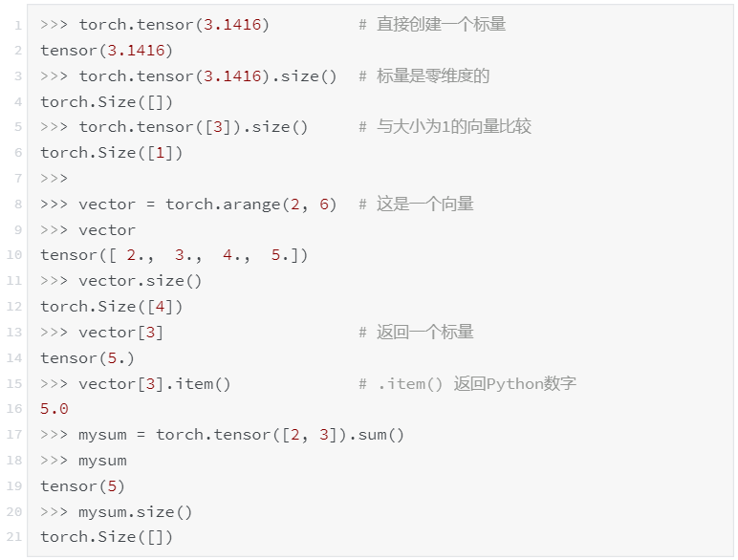Click the output line 'torch.Size([1])'

pyautogui.click(x=111, y=153)
